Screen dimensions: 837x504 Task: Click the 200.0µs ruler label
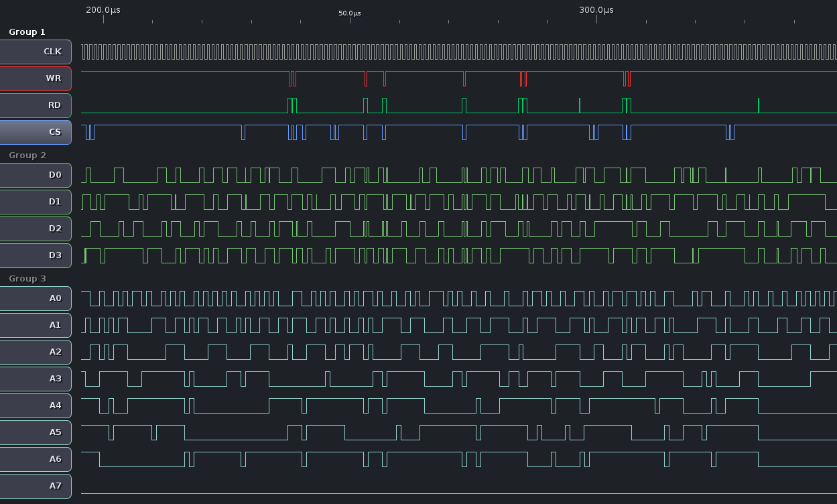click(103, 10)
